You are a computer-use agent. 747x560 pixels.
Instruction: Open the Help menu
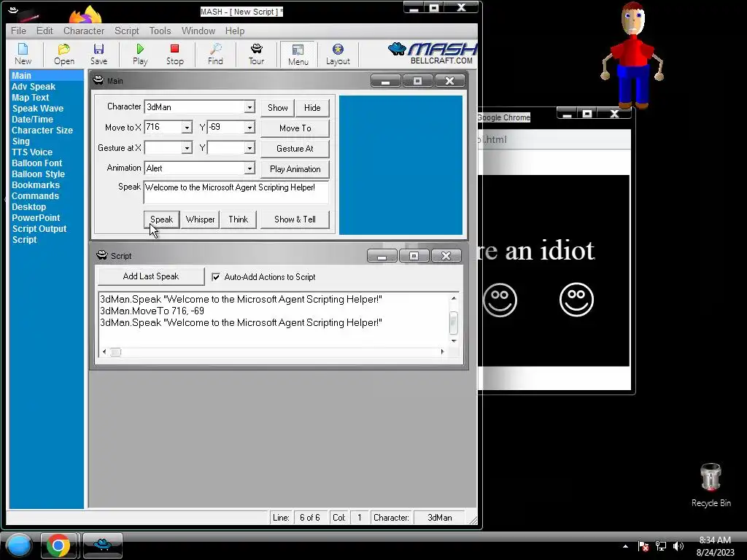pyautogui.click(x=235, y=31)
